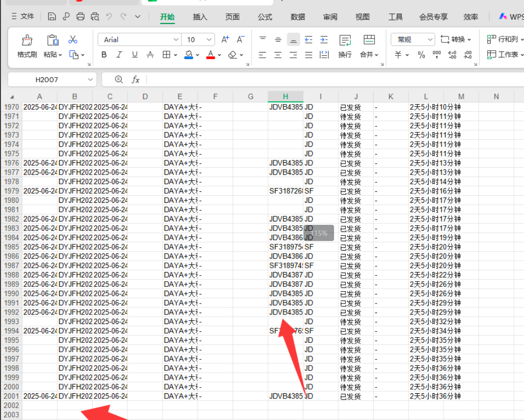Apply ¥ currency format

pyautogui.click(x=398, y=54)
